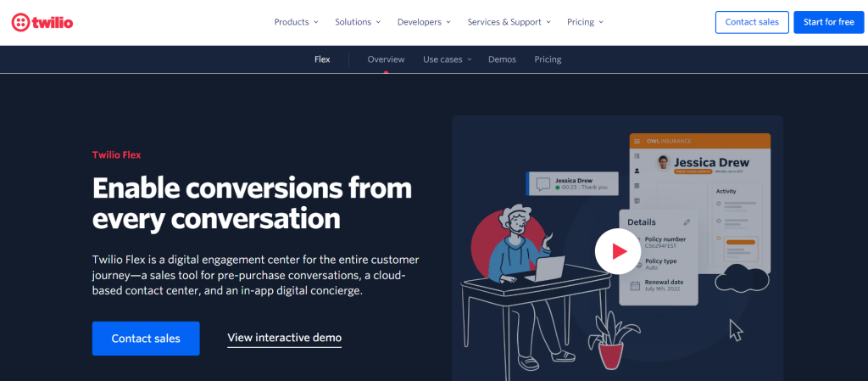Click the chat bubble icon beside Jessica Drew
The width and height of the screenshot is (868, 381).
pyautogui.click(x=543, y=184)
